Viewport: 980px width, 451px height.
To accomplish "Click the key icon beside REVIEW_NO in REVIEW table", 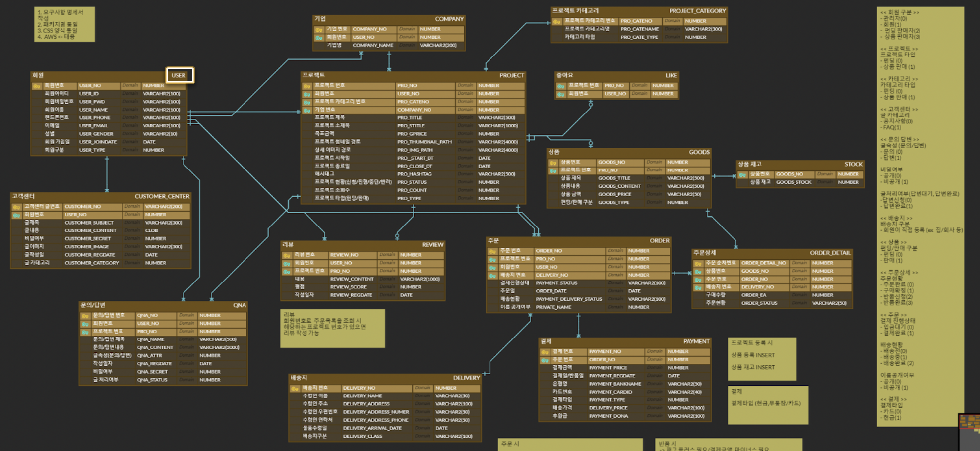I will [x=287, y=255].
